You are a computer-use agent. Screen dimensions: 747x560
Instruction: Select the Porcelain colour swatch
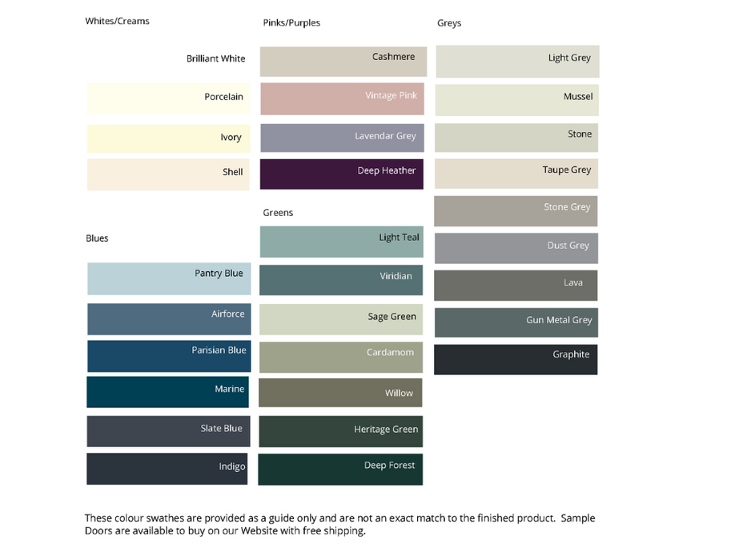pyautogui.click(x=168, y=99)
